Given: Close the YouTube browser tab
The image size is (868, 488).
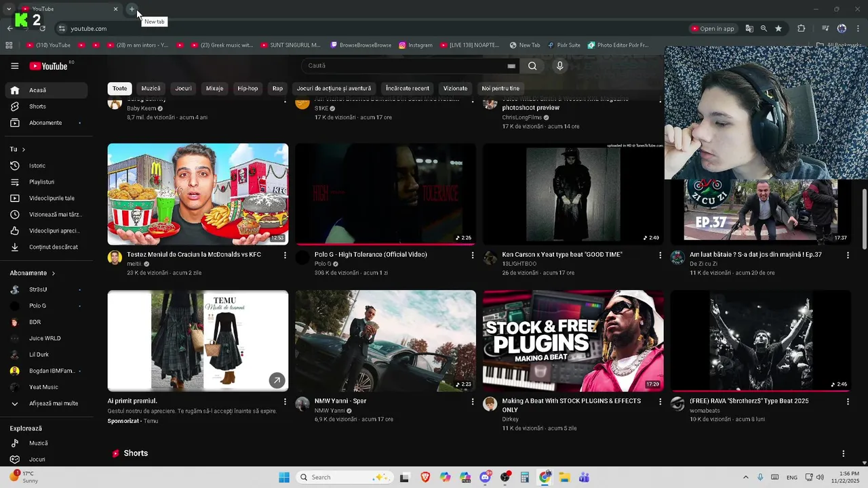Looking at the screenshot, I should pos(115,9).
